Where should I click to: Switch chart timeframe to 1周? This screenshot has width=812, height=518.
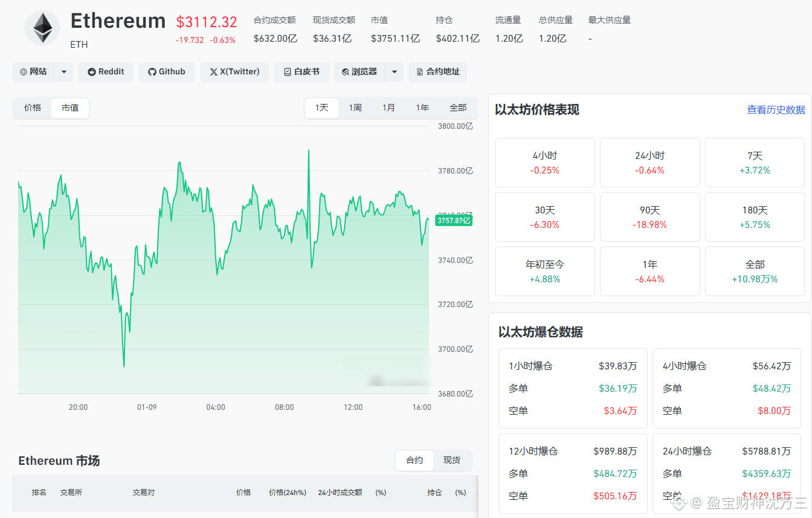click(355, 107)
